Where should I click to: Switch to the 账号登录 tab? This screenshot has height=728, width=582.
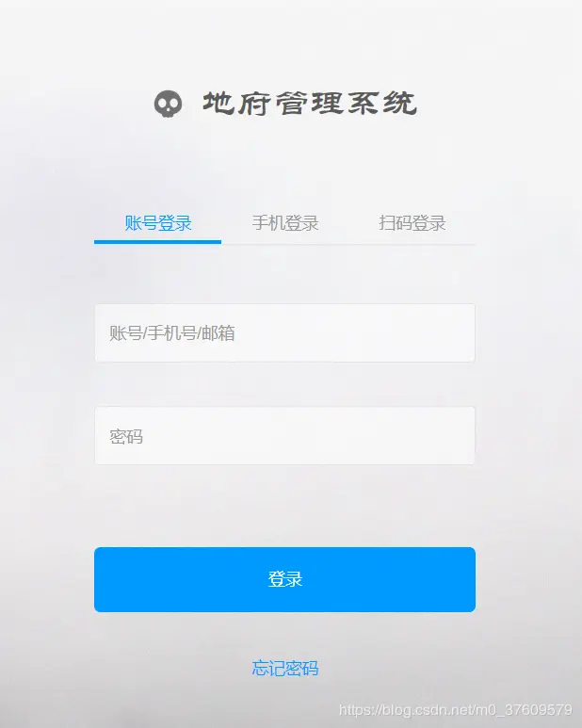[x=158, y=223]
